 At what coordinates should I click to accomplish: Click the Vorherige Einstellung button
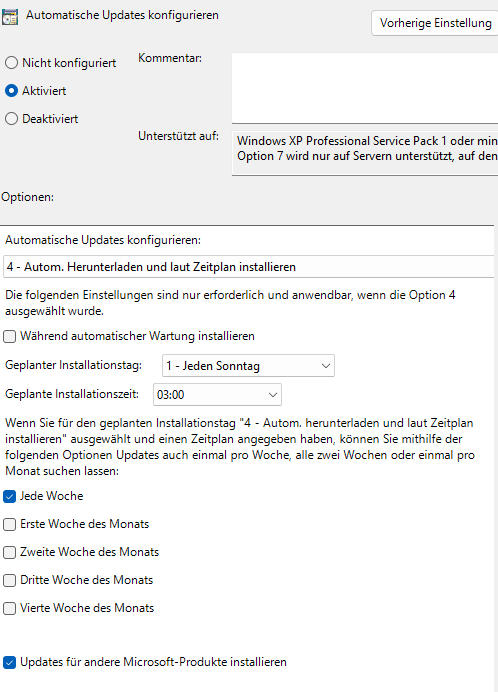[435, 23]
